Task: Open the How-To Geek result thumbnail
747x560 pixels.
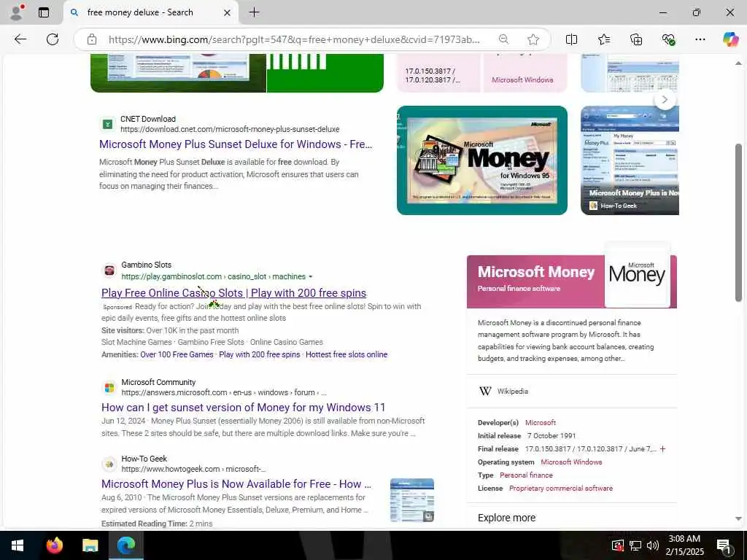Action: point(412,500)
